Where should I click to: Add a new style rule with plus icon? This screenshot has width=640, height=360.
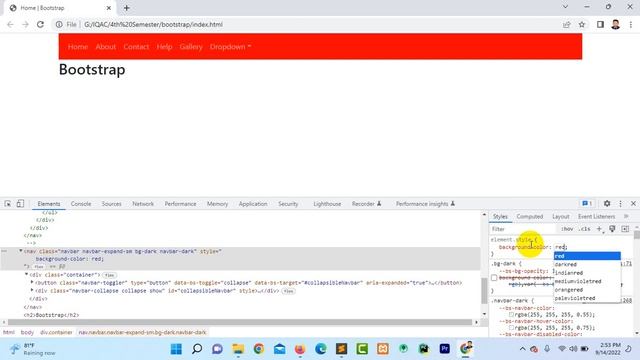599,229
